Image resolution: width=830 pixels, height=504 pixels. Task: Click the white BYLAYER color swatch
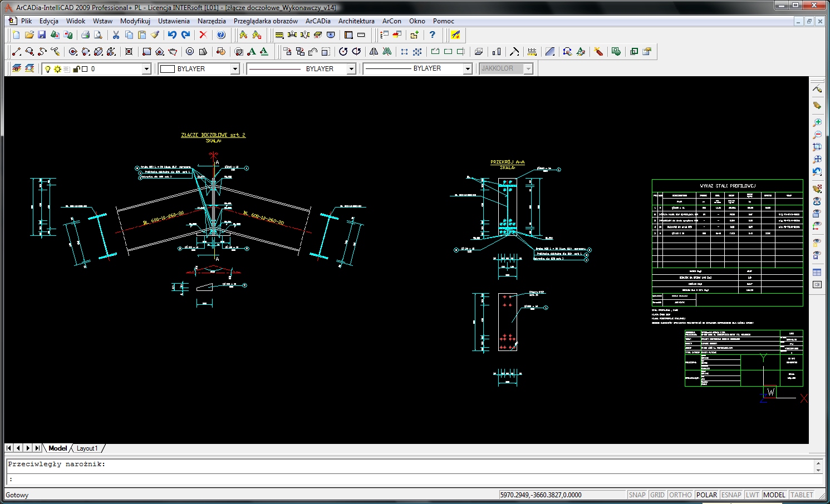[168, 69]
